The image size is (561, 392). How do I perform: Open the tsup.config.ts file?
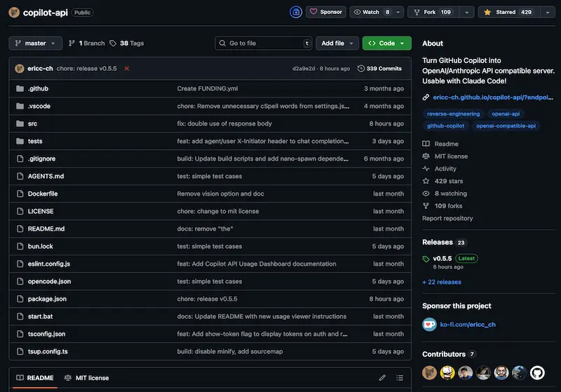(x=48, y=351)
